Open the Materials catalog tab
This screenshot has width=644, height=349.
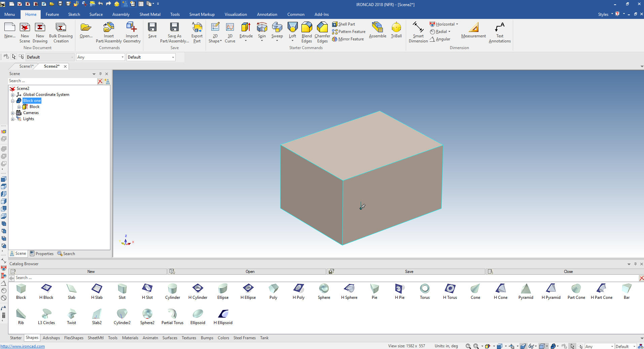[130, 338]
